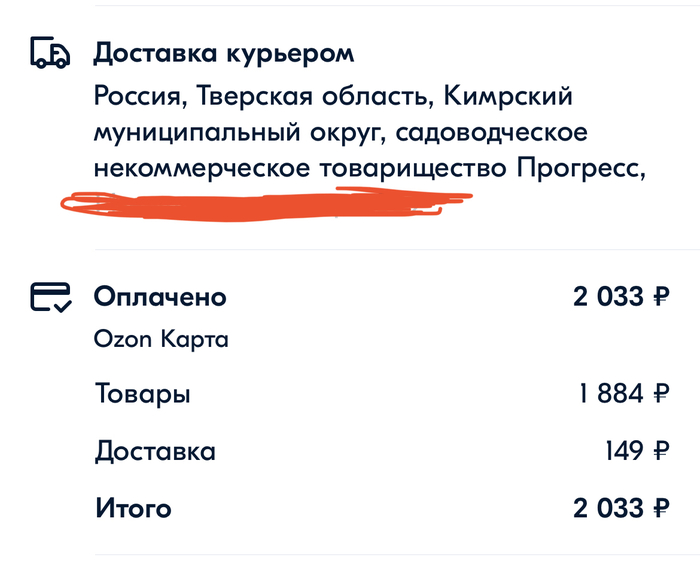
Task: Tap the word "Прогресс" in the address
Action: (x=576, y=169)
